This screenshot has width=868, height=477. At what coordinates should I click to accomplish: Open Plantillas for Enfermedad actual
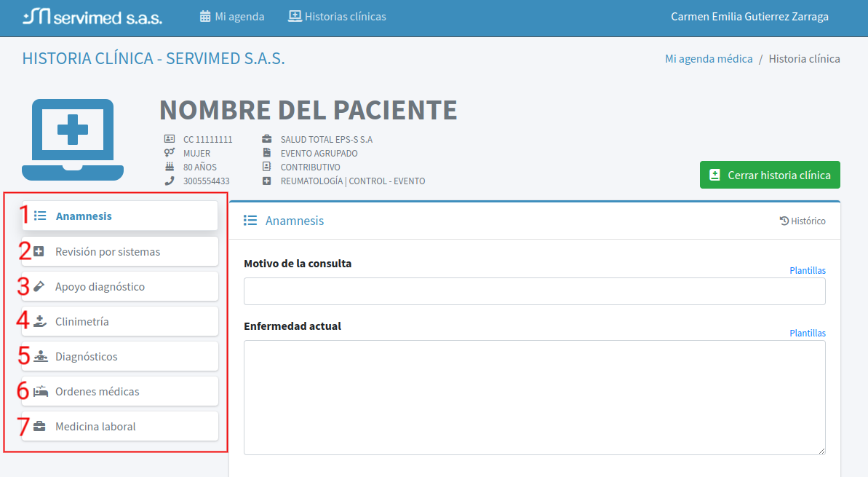point(808,333)
